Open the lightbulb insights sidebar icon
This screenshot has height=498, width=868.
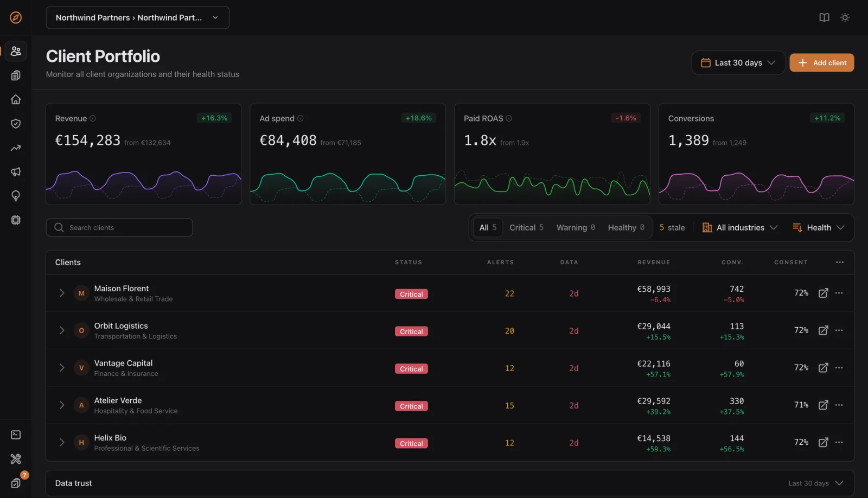16,196
